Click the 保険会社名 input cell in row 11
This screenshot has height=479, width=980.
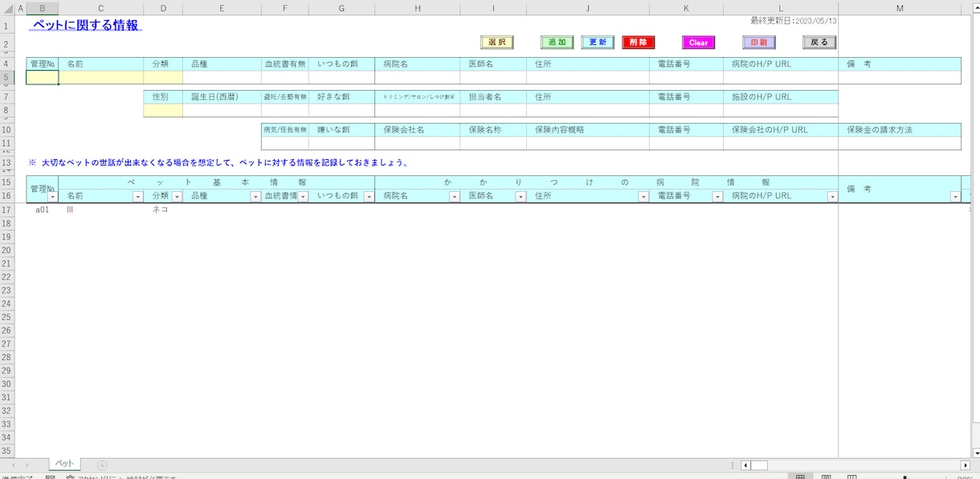[417, 144]
